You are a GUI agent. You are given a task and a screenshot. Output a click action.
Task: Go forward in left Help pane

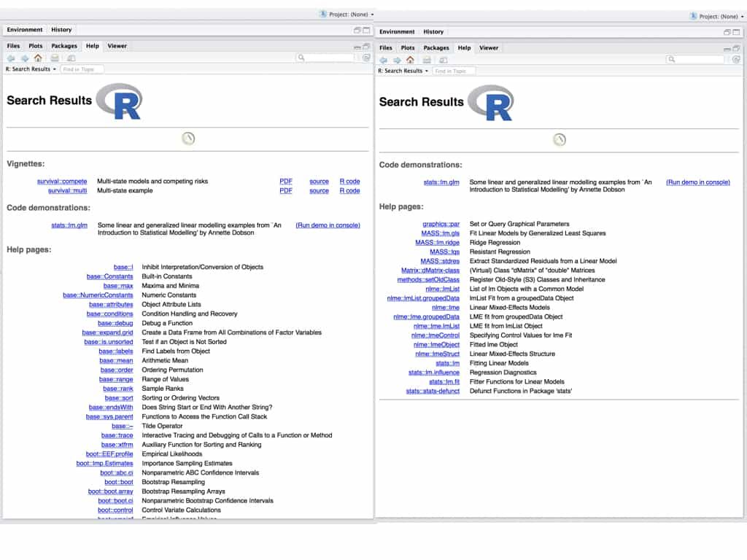[x=25, y=58]
